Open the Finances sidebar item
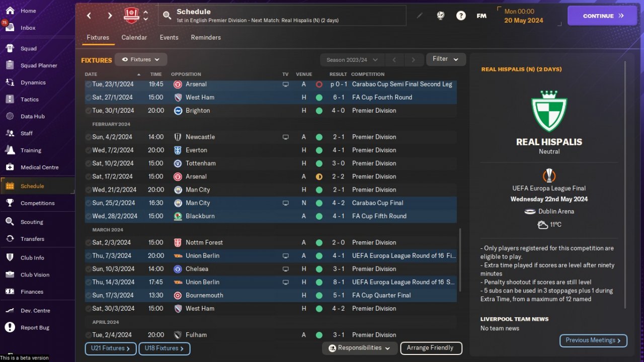The width and height of the screenshot is (644, 362). pos(32,292)
